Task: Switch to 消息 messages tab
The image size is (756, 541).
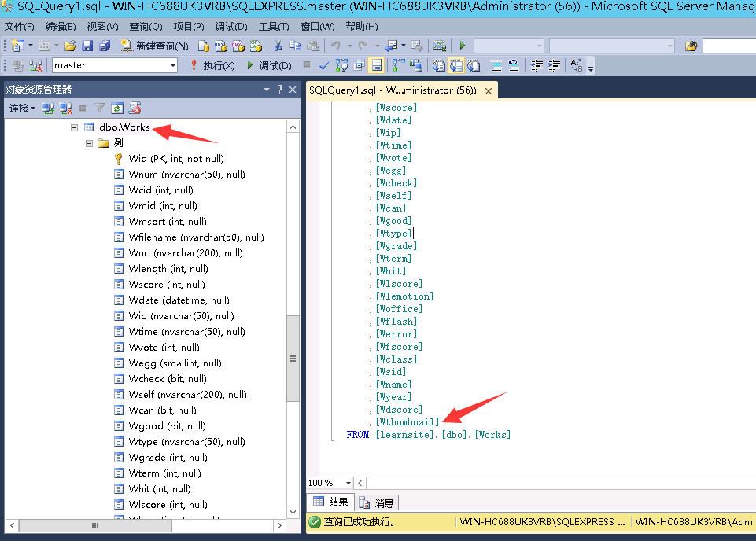Action: [x=377, y=503]
